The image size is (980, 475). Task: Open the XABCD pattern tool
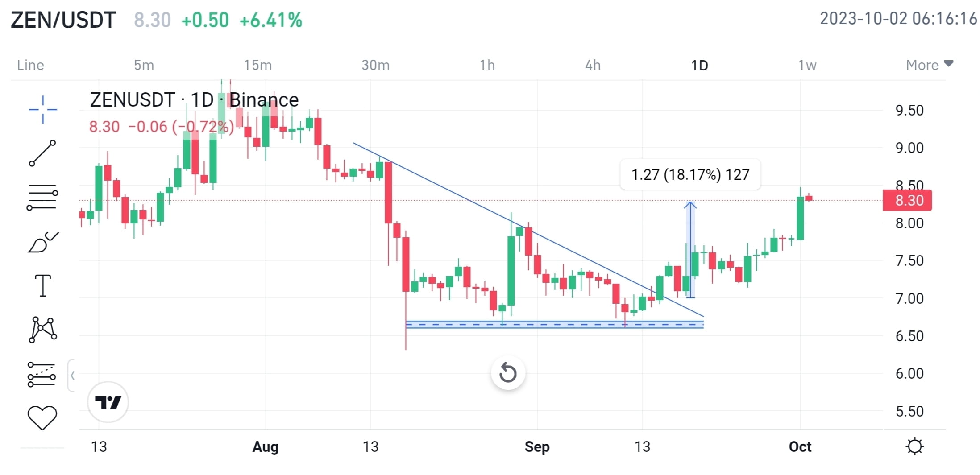(43, 330)
